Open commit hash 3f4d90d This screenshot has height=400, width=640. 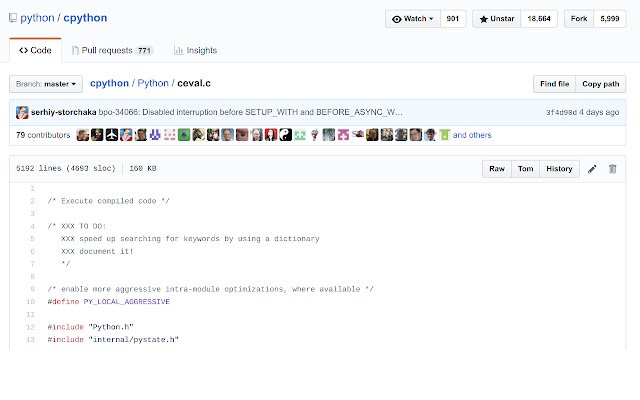click(561, 112)
